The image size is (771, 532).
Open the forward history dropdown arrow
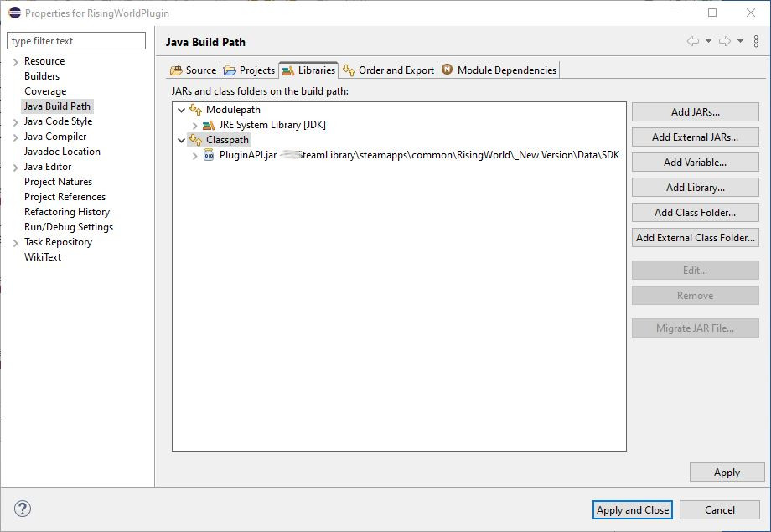click(x=740, y=41)
